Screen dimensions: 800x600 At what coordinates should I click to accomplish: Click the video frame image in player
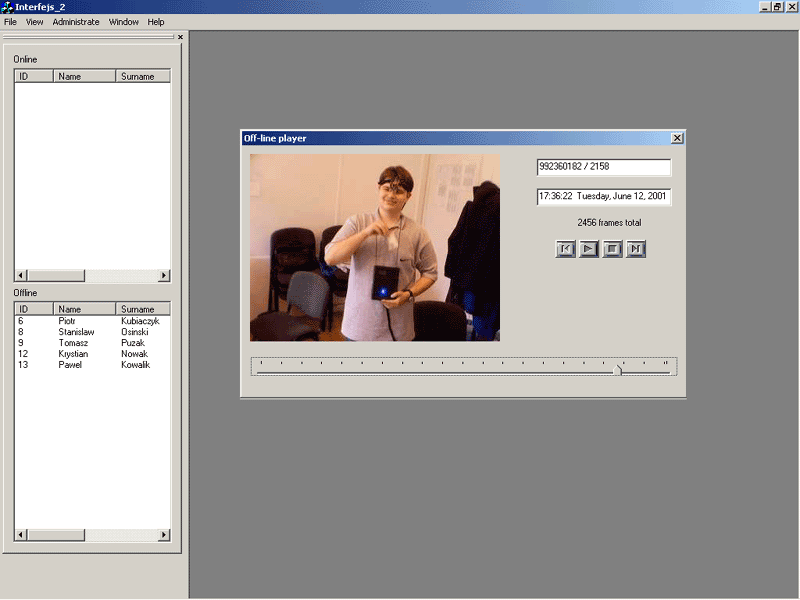[x=375, y=247]
